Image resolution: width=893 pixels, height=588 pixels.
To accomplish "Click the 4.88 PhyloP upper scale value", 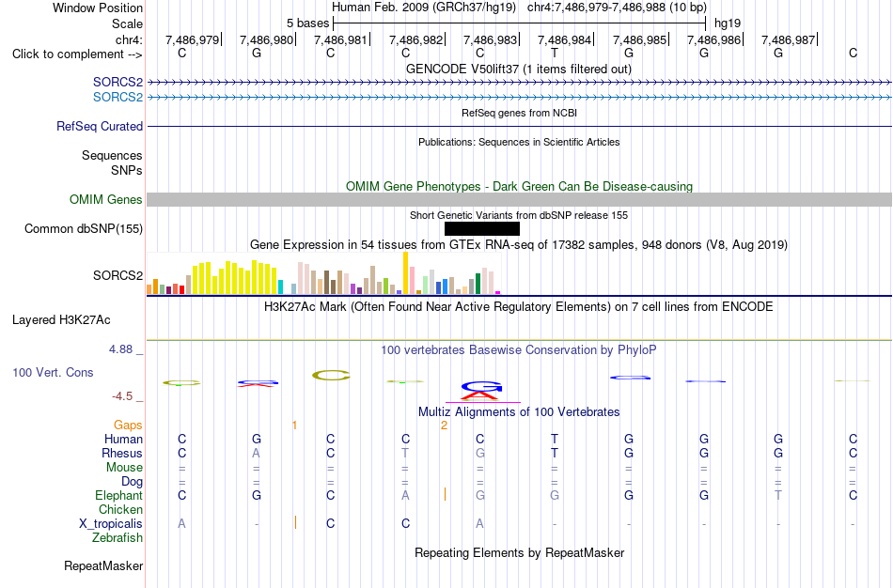I will pos(120,348).
